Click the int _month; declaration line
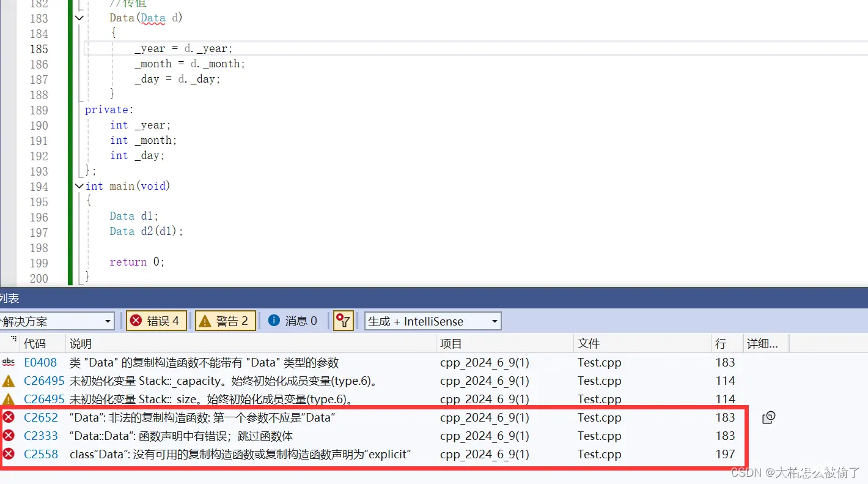The height and width of the screenshot is (484, 868). (x=144, y=140)
